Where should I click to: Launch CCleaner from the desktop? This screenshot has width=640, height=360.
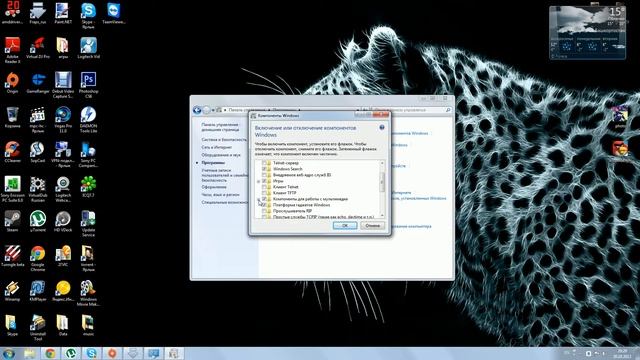[12, 152]
